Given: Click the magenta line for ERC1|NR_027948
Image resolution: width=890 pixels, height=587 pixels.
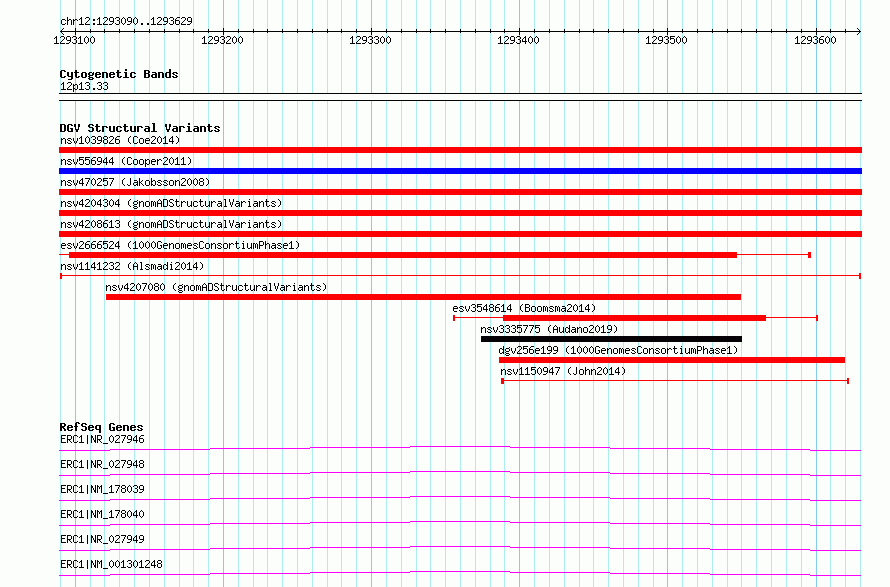Looking at the screenshot, I should 460,473.
